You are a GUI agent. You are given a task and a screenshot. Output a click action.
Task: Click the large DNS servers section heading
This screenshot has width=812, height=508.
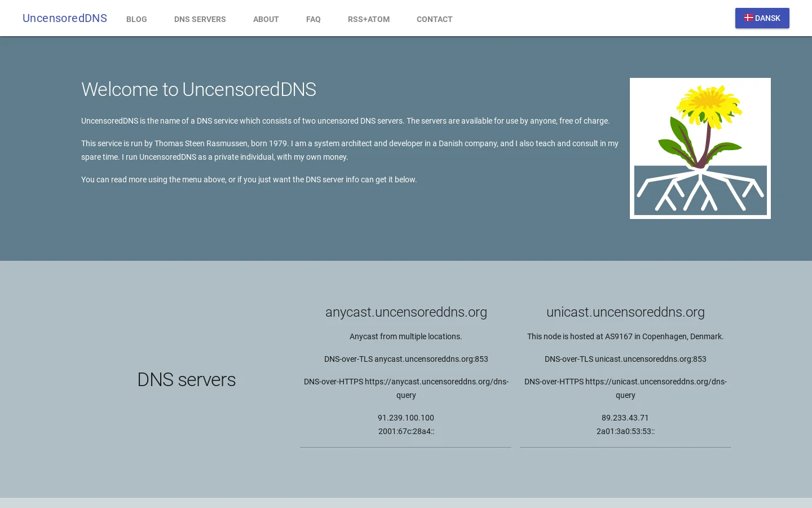pos(187,380)
